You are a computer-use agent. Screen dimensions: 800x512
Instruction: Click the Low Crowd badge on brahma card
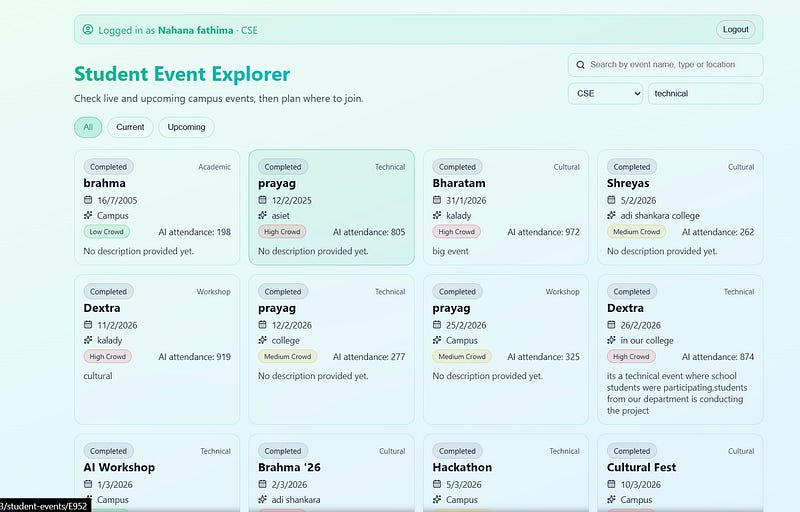tap(107, 232)
